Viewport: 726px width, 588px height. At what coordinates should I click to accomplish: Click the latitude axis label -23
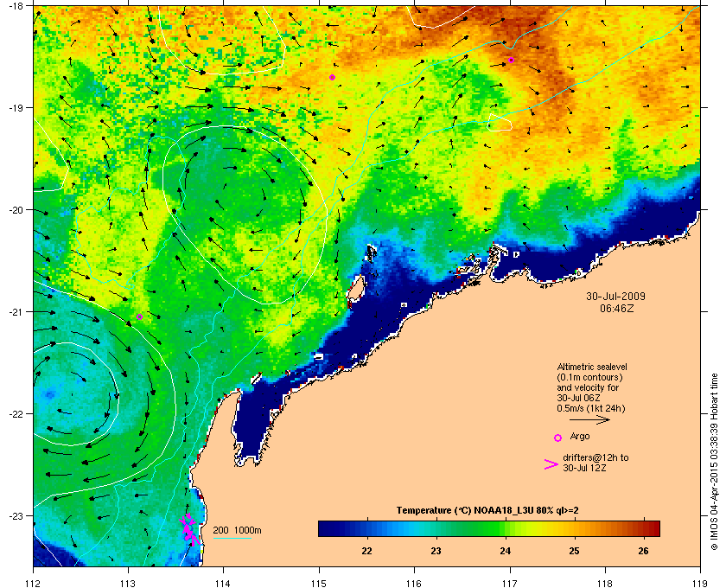tap(16, 515)
